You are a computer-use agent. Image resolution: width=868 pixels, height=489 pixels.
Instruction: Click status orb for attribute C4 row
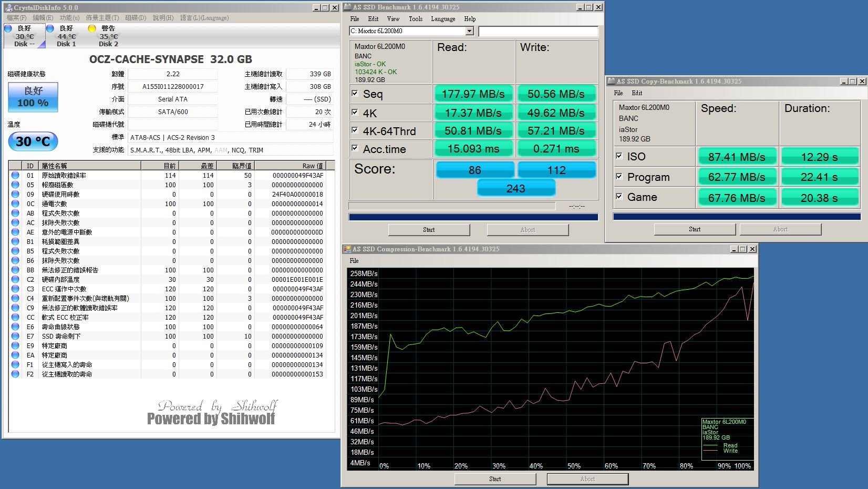[15, 298]
